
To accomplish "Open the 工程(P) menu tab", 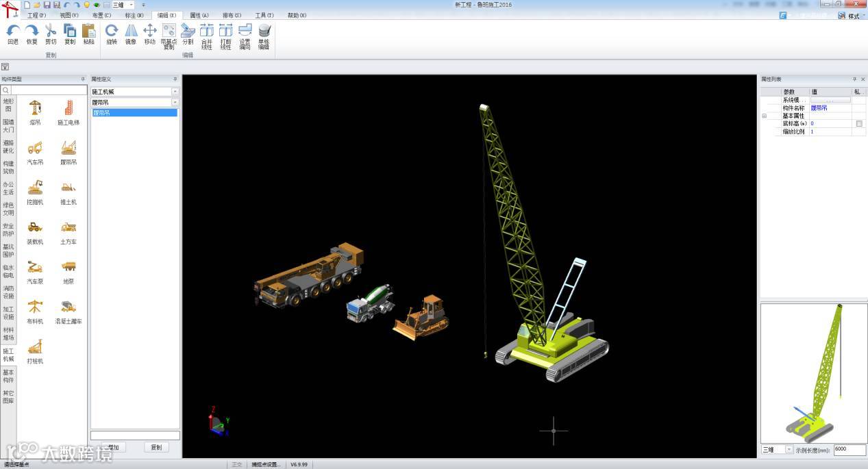I will coord(37,15).
